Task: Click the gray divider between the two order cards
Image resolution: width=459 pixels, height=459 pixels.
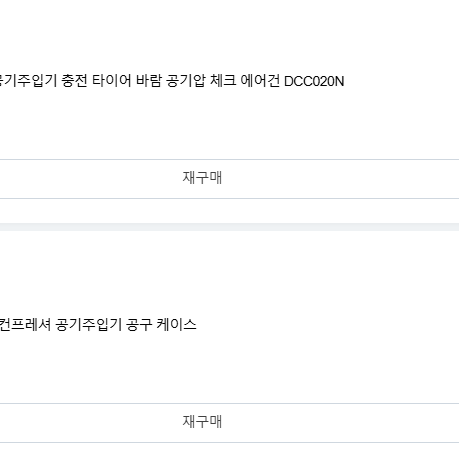Action: click(229, 227)
